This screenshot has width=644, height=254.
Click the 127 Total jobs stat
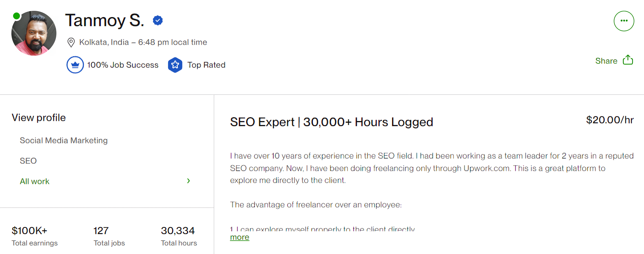[109, 236]
